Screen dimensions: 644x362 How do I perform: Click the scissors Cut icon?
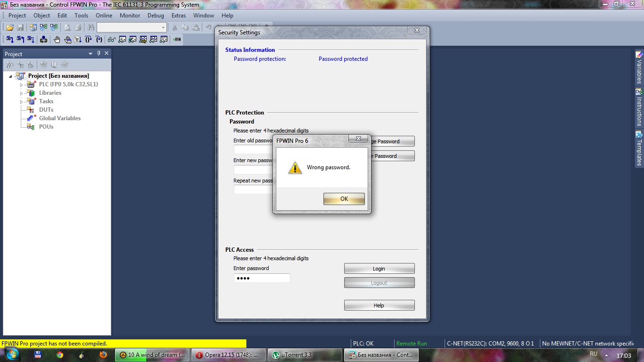(x=175, y=28)
